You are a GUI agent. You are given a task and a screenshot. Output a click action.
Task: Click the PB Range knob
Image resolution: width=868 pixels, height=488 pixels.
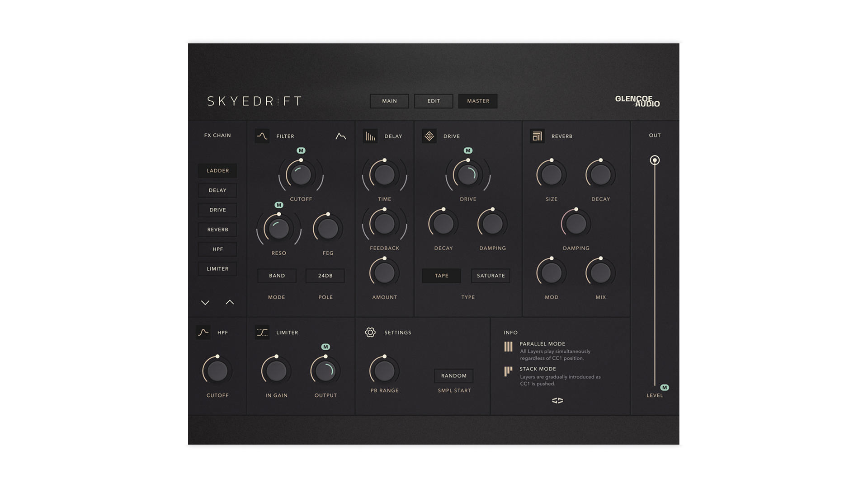pos(384,371)
